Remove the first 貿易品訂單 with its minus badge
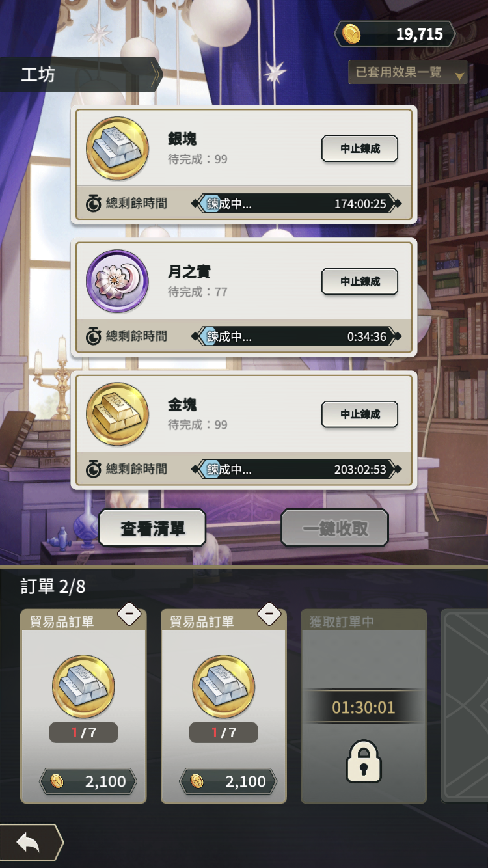488x868 pixels. (x=129, y=613)
